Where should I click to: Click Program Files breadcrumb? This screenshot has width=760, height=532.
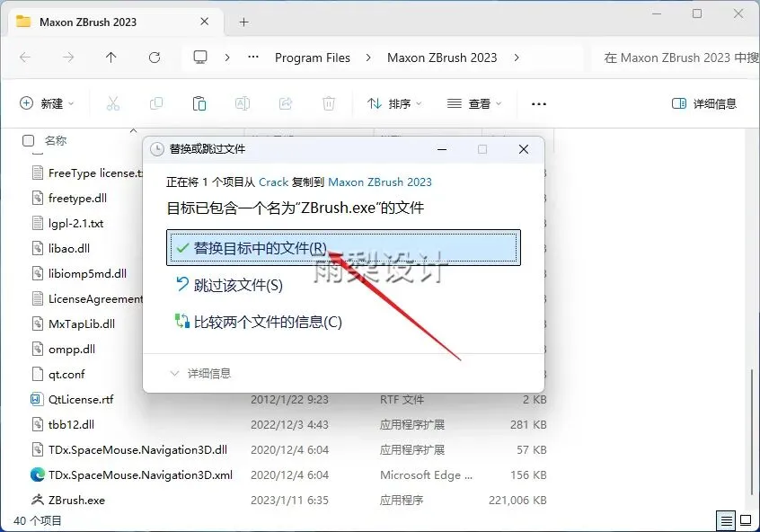[312, 58]
